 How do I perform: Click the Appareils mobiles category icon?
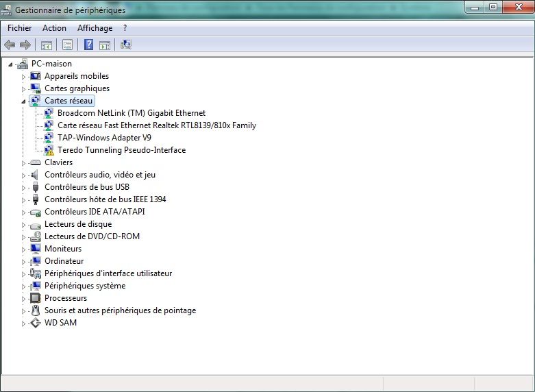(36, 76)
